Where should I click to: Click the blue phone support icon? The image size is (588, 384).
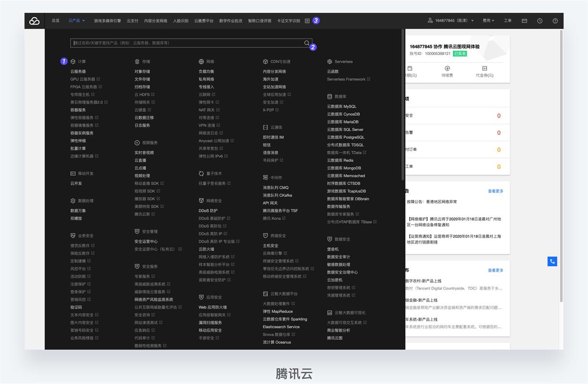(x=552, y=262)
